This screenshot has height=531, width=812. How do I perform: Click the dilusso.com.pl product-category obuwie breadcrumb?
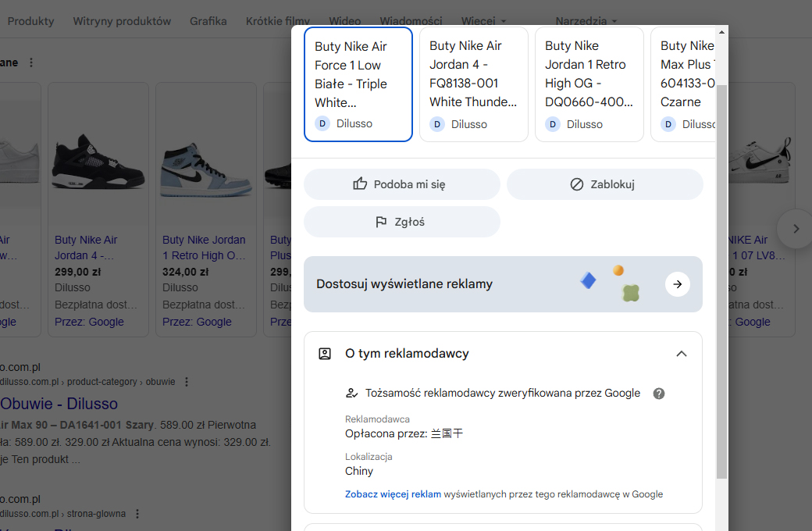click(87, 382)
